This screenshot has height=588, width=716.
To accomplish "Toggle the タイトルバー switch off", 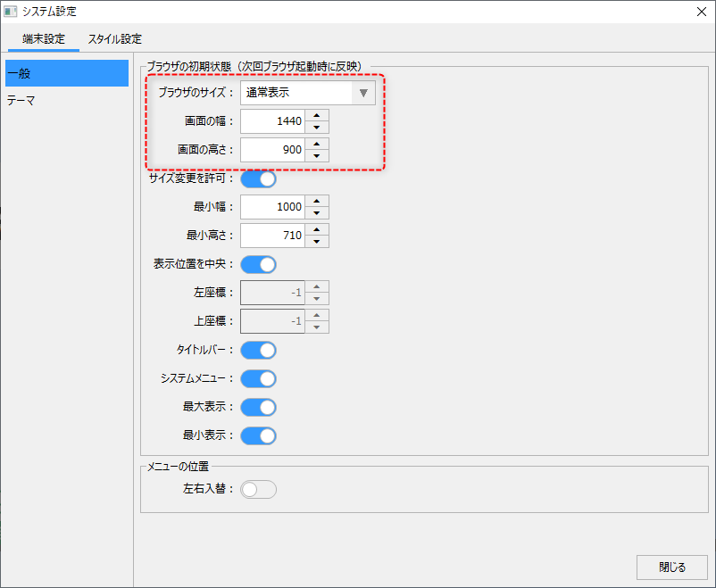I will 258,350.
